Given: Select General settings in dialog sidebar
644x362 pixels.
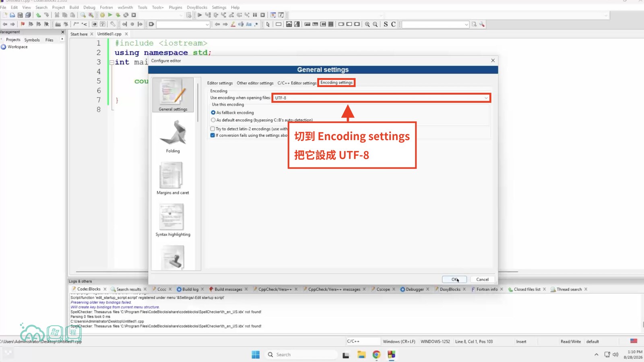Looking at the screenshot, I should 173,95.
